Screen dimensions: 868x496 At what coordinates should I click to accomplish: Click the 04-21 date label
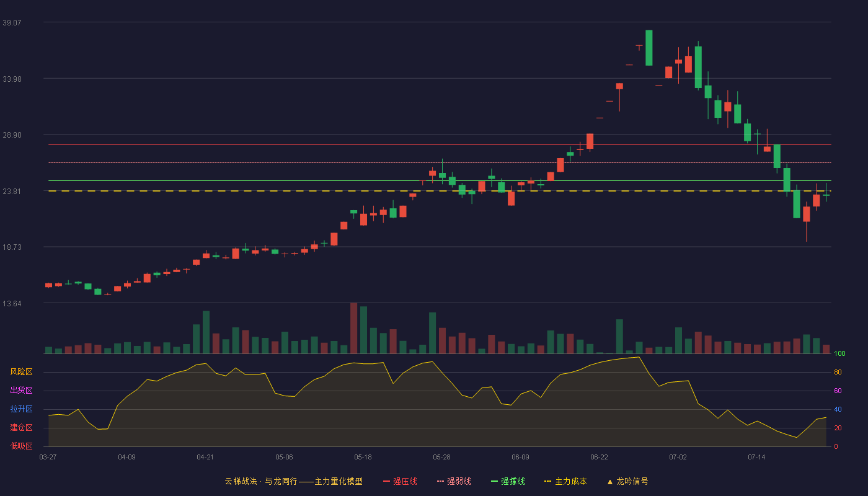point(205,457)
